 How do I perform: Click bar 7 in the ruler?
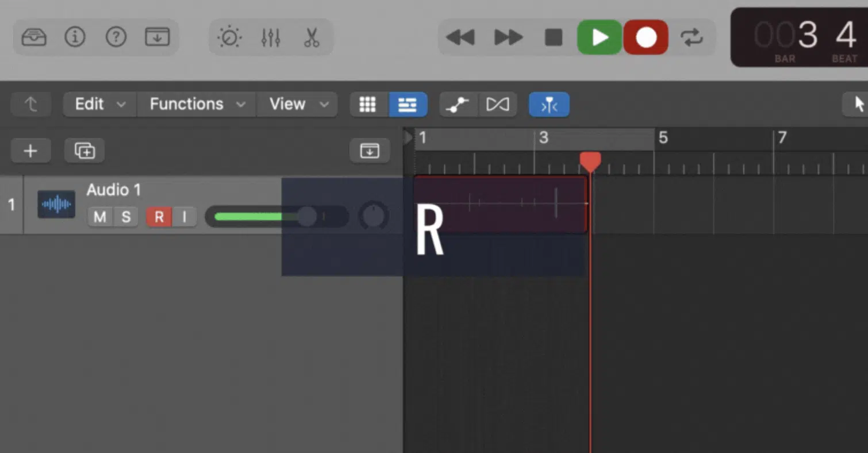point(782,138)
